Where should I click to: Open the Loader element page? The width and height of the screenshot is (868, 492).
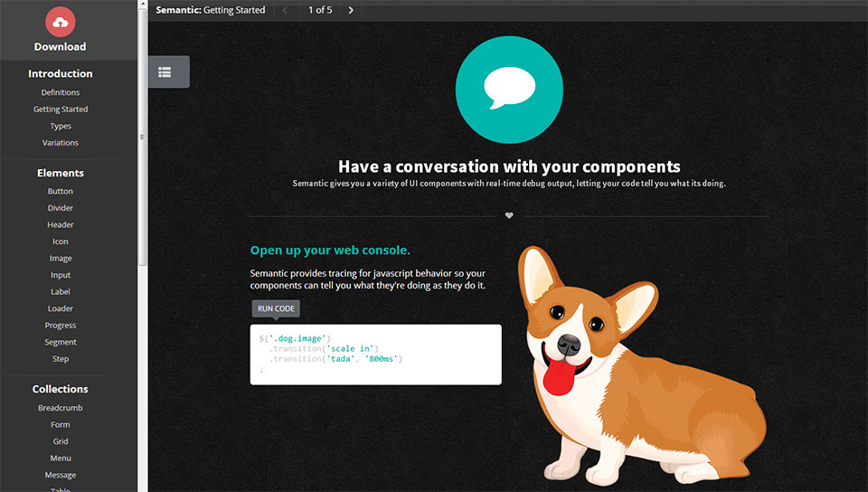[x=61, y=308]
